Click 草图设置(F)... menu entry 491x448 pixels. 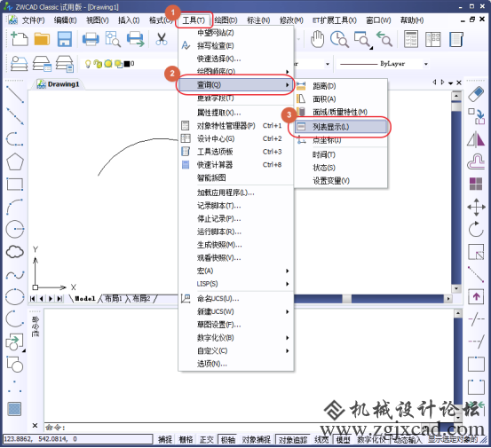[x=236, y=325]
